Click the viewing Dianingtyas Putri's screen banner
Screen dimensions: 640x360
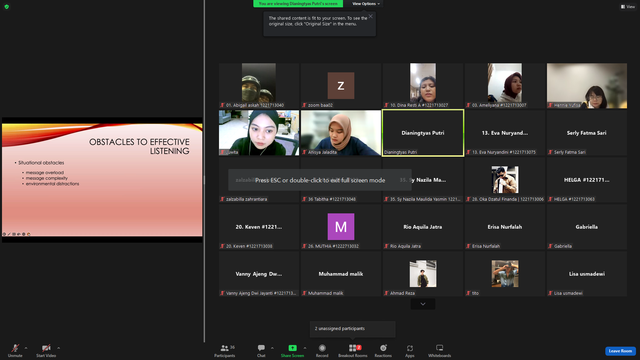[x=298, y=4]
